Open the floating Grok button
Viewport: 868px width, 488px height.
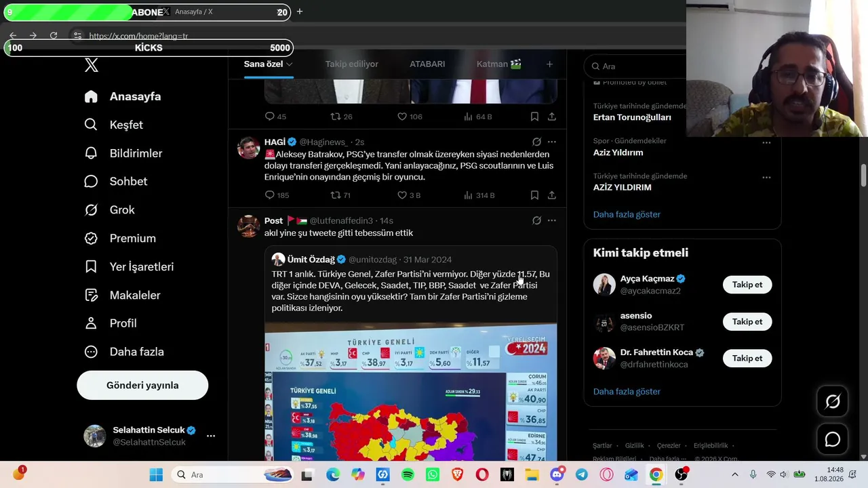pyautogui.click(x=833, y=402)
